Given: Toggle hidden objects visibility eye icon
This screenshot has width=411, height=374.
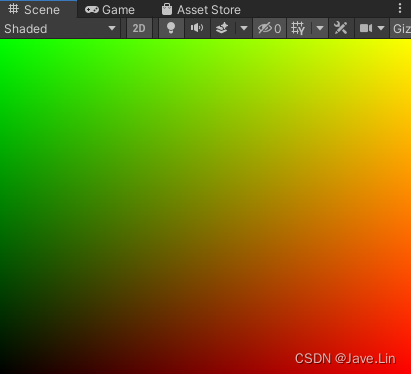Looking at the screenshot, I should [269, 29].
